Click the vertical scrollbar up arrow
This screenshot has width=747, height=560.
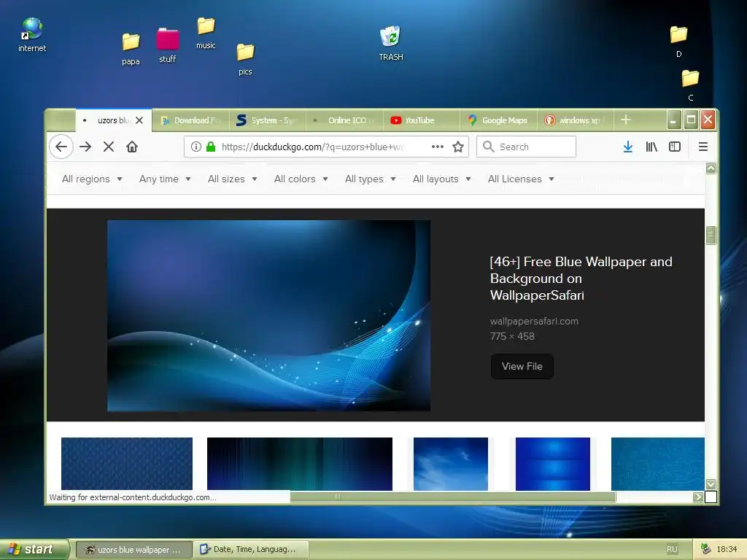711,168
